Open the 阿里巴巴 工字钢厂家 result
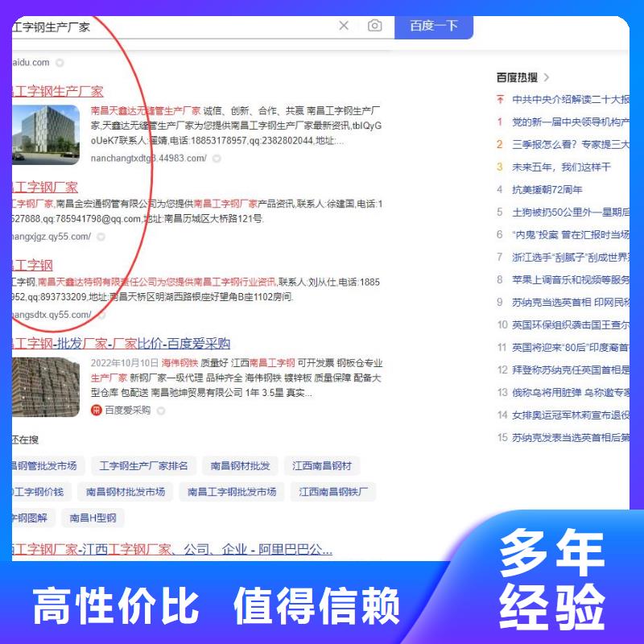Viewport: 644px width, 644px height. coord(172,549)
